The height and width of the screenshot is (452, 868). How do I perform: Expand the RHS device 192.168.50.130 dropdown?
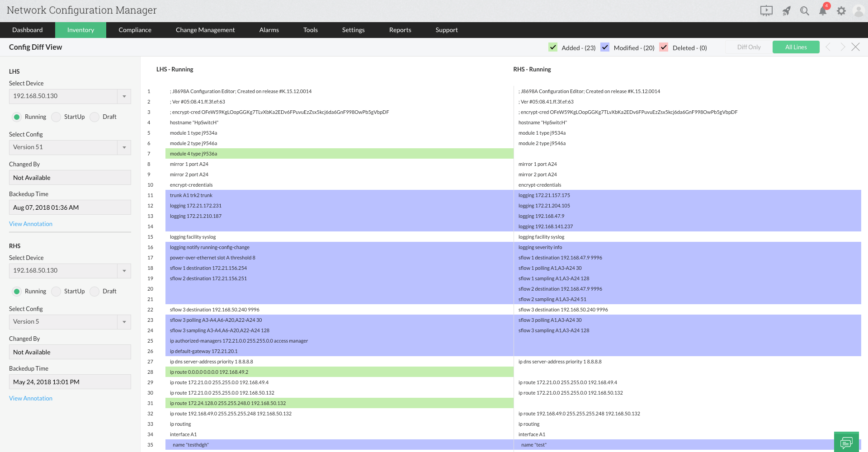coord(124,271)
